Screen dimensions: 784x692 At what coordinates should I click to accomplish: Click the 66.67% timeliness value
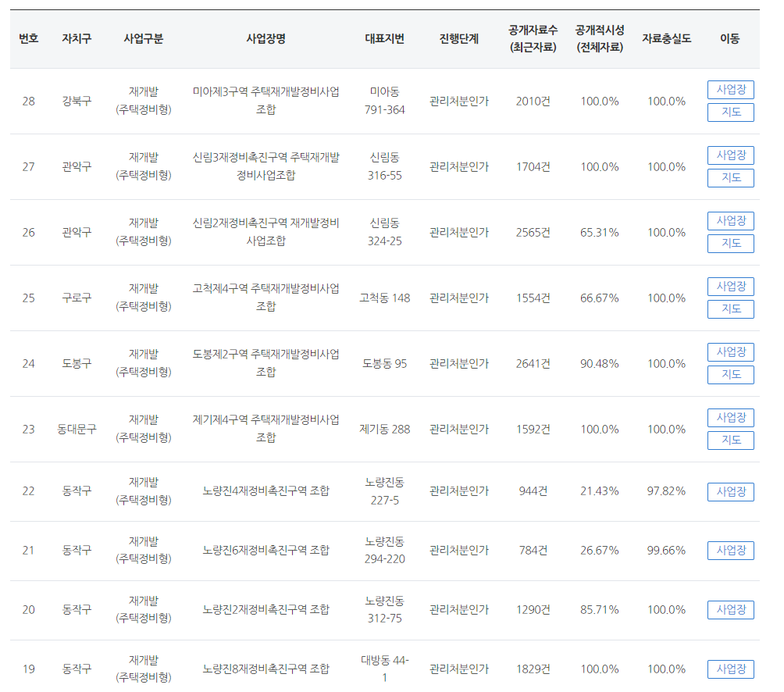600,298
